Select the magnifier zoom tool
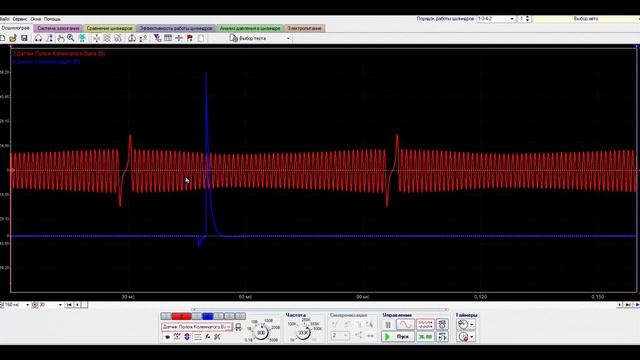 [71, 38]
